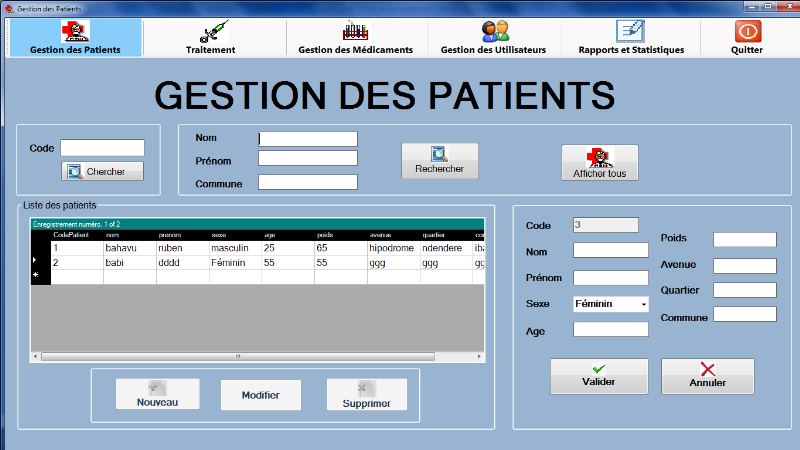Click the Prénom field in patient form
The image size is (800, 450).
611,278
